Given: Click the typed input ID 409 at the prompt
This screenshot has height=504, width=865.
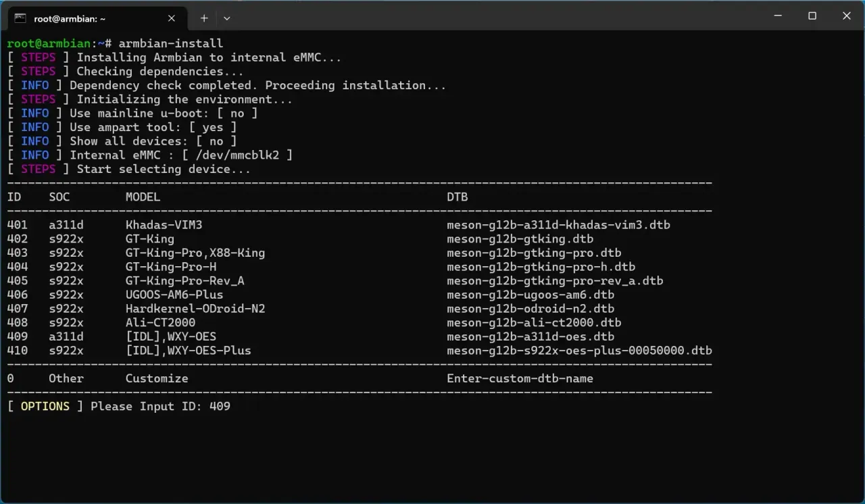Looking at the screenshot, I should [x=220, y=406].
